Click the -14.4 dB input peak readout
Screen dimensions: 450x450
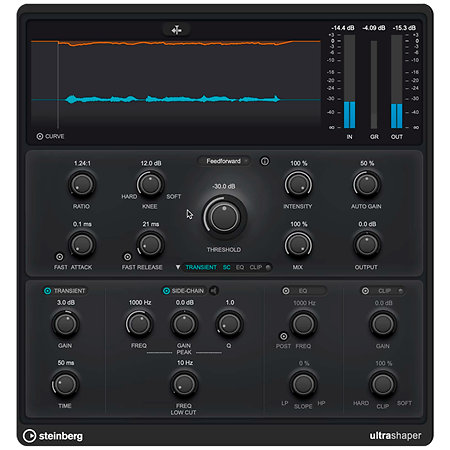(x=343, y=28)
